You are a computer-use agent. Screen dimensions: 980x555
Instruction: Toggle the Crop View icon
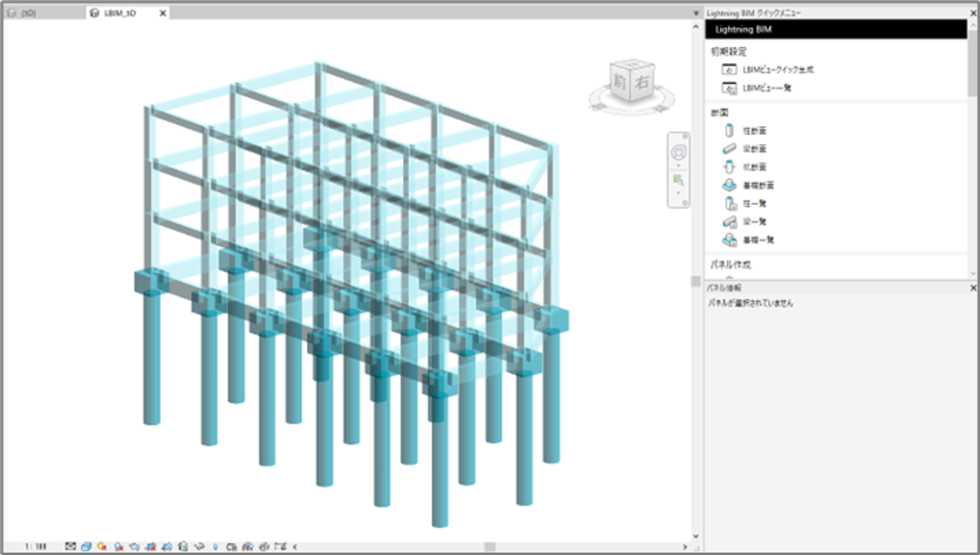[x=151, y=546]
